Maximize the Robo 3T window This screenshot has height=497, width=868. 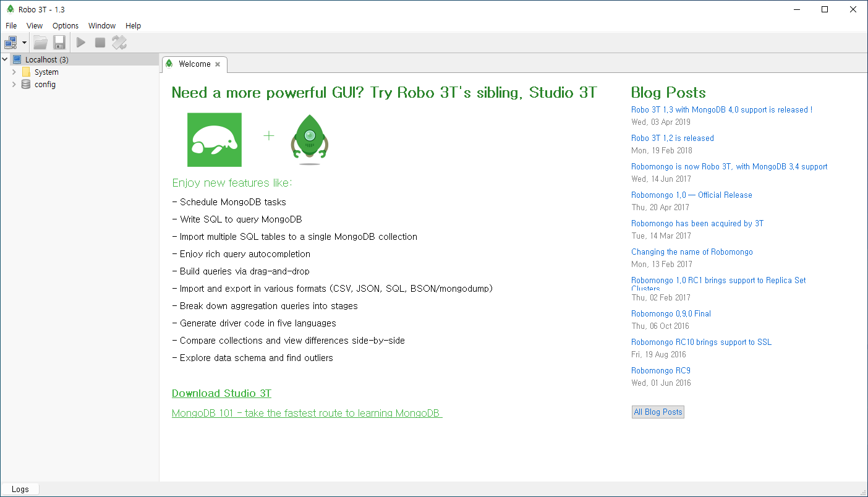(825, 9)
